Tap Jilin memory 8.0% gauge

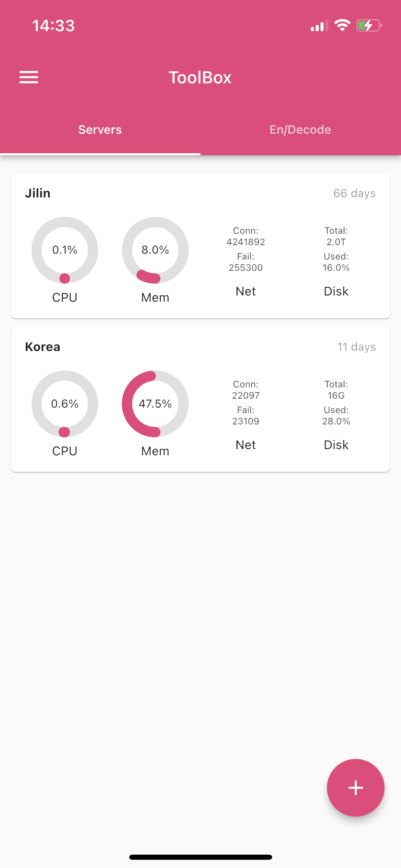click(x=155, y=250)
